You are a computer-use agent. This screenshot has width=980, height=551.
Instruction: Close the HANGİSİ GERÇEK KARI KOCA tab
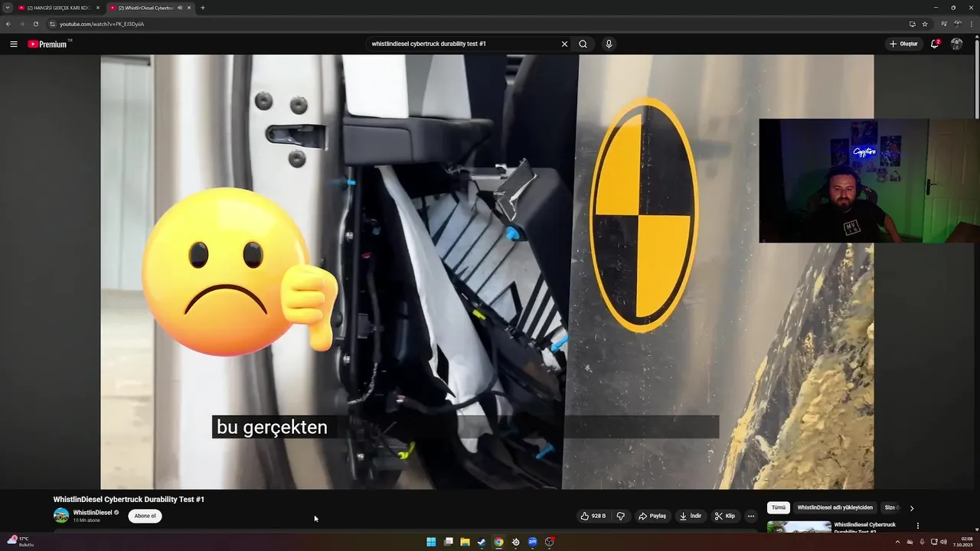click(97, 8)
